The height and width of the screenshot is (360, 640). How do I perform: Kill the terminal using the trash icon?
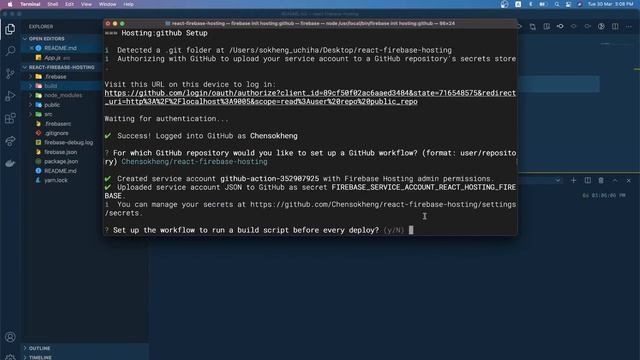pyautogui.click(x=601, y=180)
